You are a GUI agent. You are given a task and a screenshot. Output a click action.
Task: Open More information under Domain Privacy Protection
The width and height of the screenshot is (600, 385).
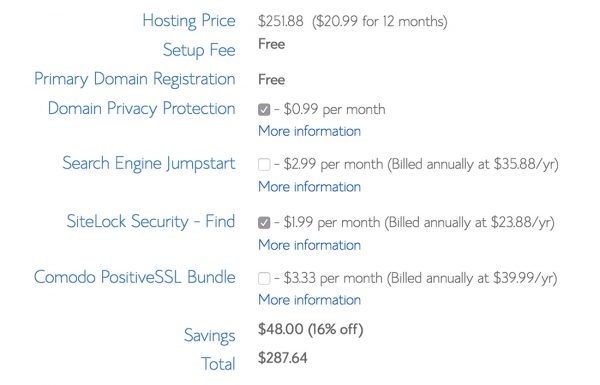(310, 131)
